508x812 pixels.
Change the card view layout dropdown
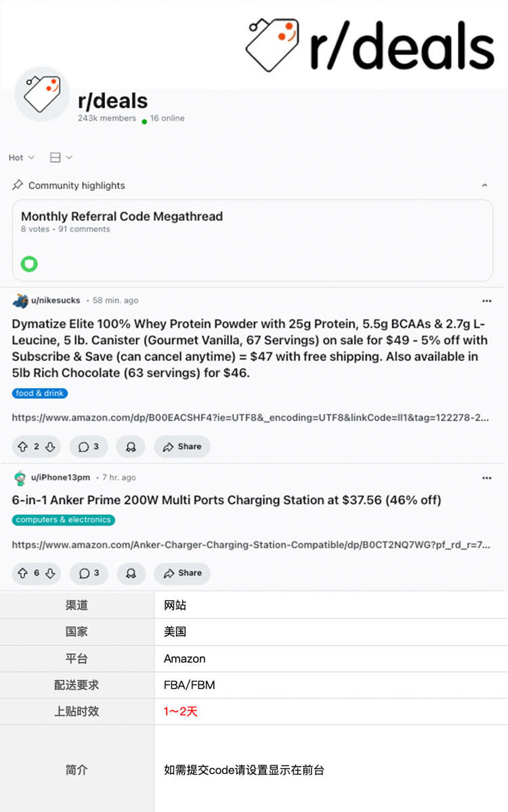(60, 157)
